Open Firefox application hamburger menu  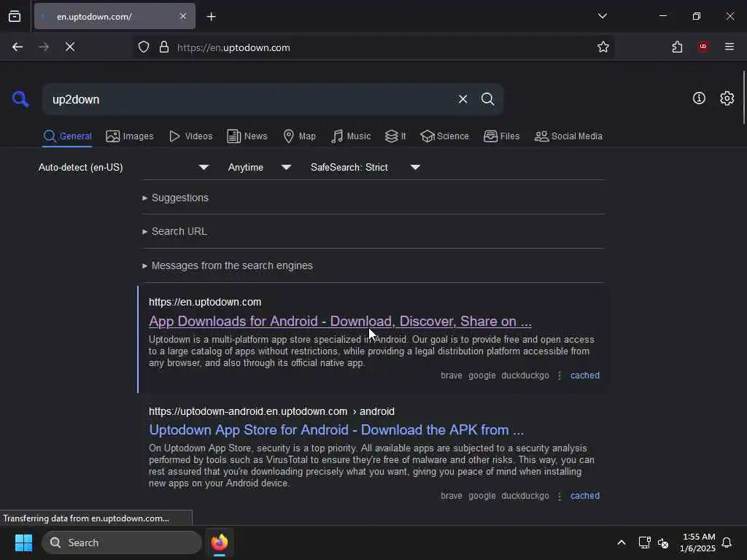[729, 47]
